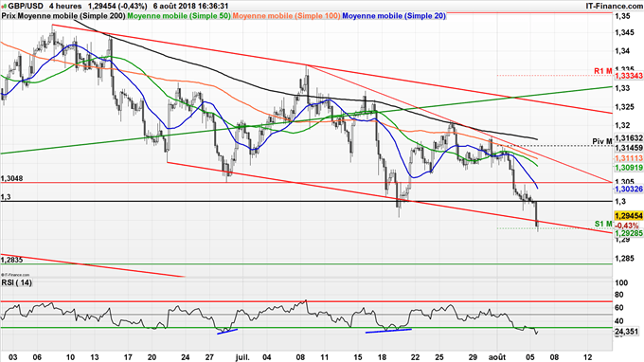
Task: Click the 1,31632 price tag
Action: point(629,138)
